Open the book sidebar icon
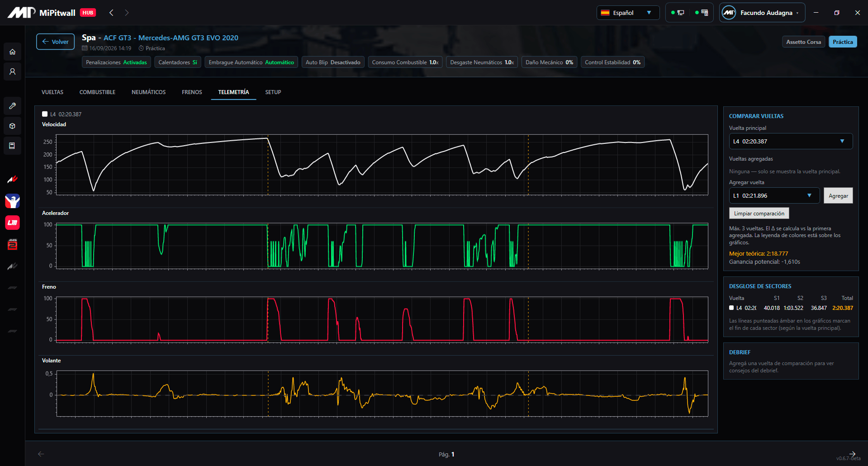This screenshot has height=466, width=868. (x=12, y=146)
